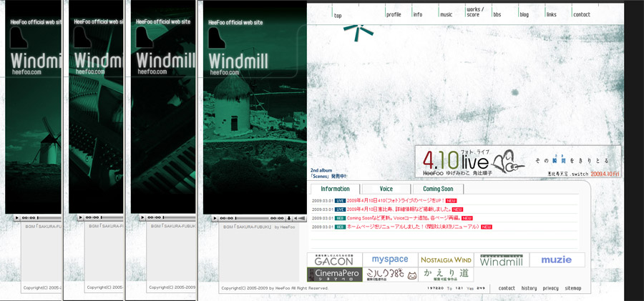Viewport: 644px width, 301px height.
Task: Open the GACON banner link
Action: tap(335, 260)
